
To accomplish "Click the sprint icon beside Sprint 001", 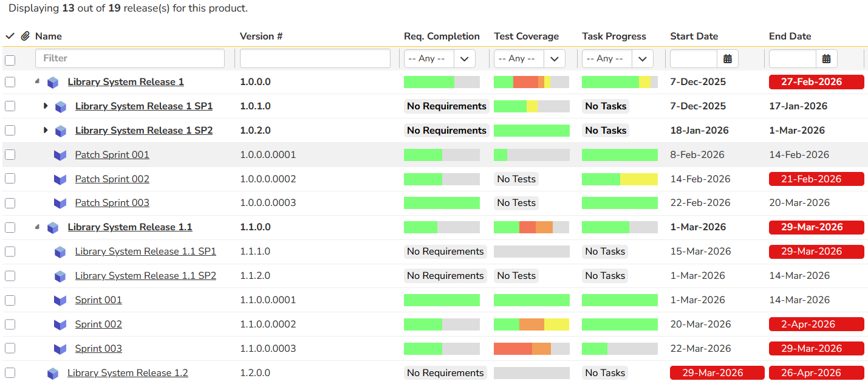I will pos(60,300).
